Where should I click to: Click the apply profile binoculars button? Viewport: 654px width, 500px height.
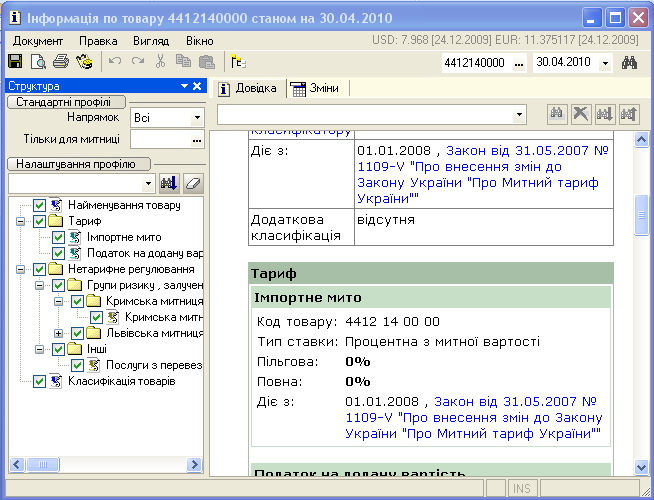(169, 183)
